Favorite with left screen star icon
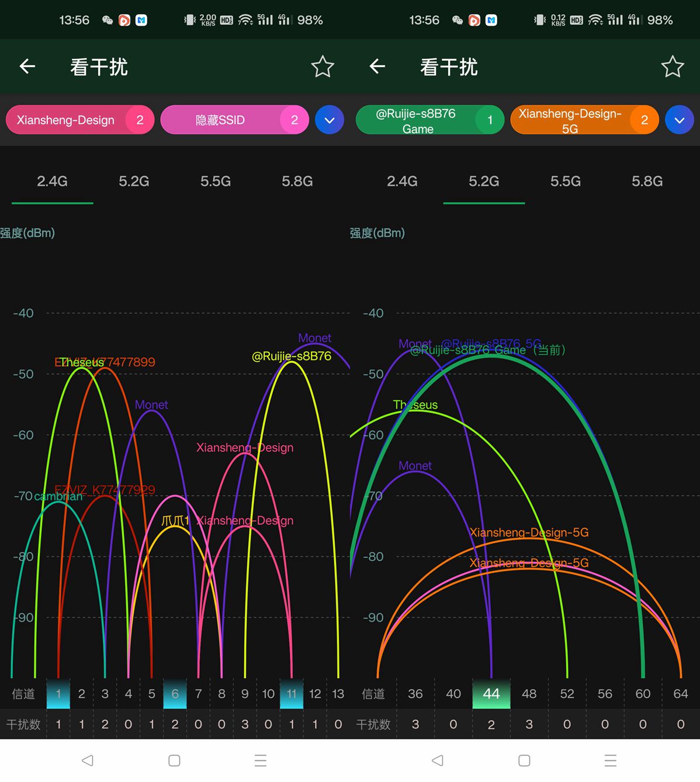The image size is (700, 782). (323, 67)
